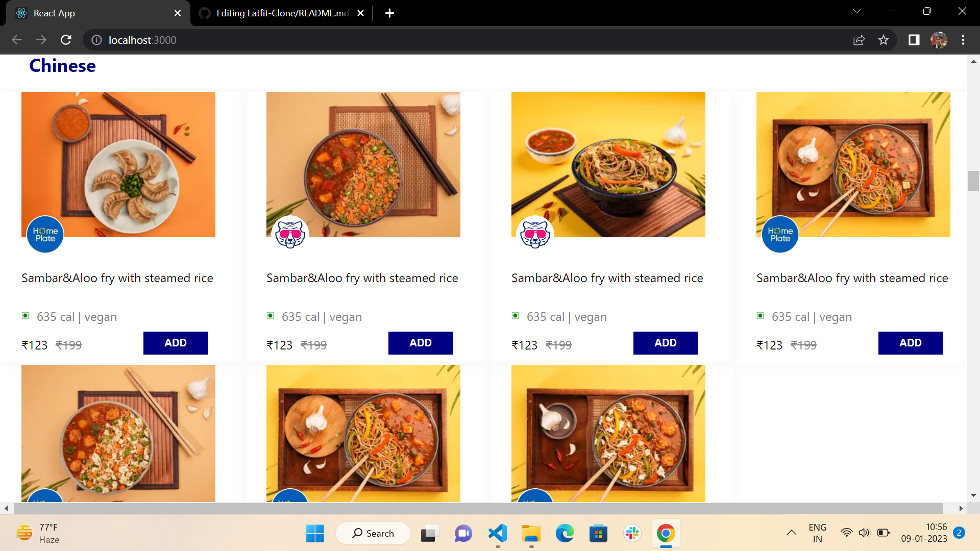
Task: Reload the localhost page
Action: click(x=66, y=40)
